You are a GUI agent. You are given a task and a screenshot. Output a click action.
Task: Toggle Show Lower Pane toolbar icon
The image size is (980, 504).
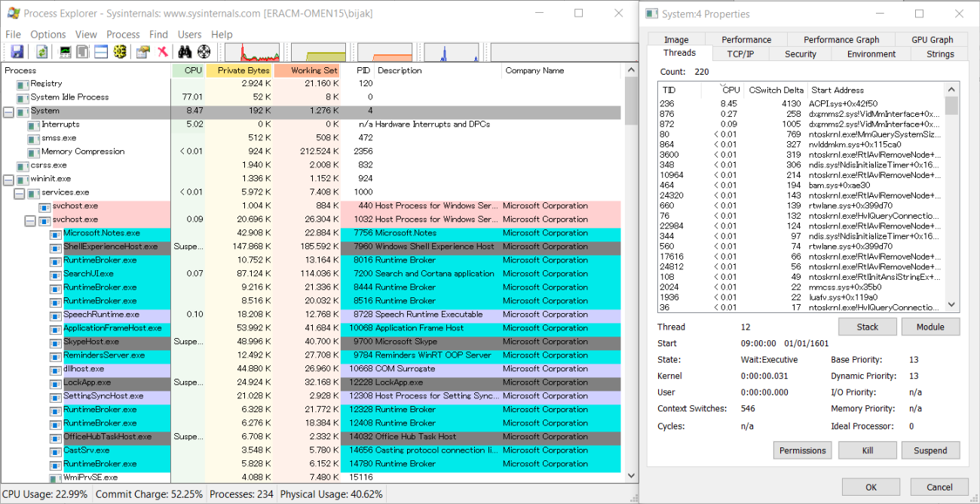coord(101,52)
